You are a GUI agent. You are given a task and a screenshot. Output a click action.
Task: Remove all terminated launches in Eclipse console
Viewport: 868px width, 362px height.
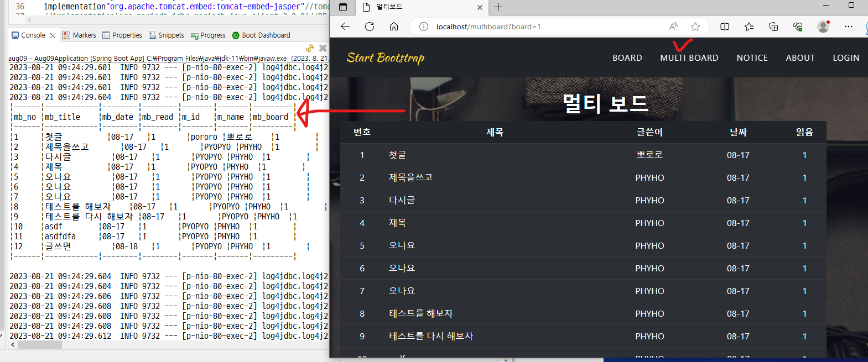point(323,48)
